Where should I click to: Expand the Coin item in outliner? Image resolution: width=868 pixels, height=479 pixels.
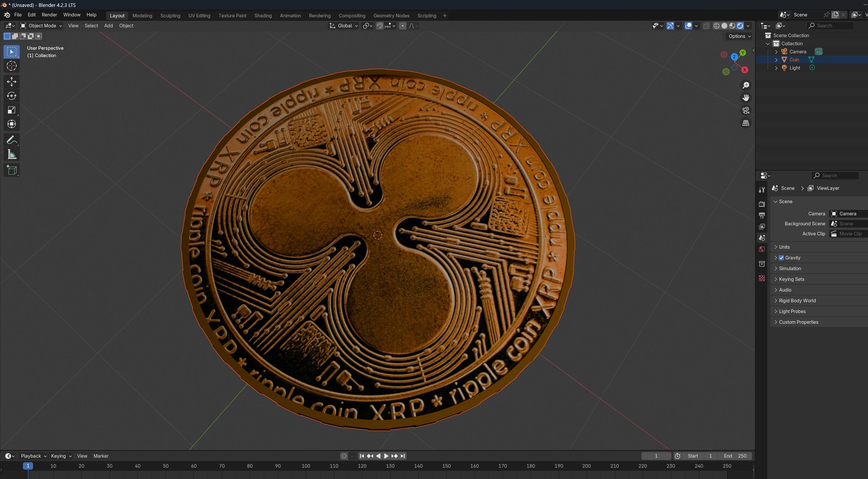(x=776, y=60)
